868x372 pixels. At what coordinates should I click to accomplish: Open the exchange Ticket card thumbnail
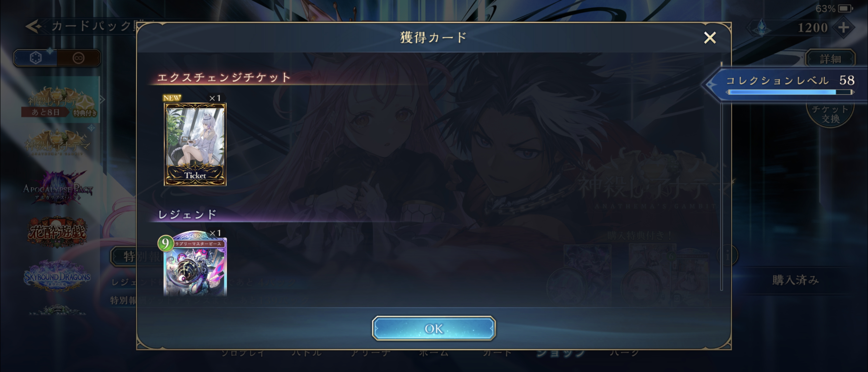195,144
